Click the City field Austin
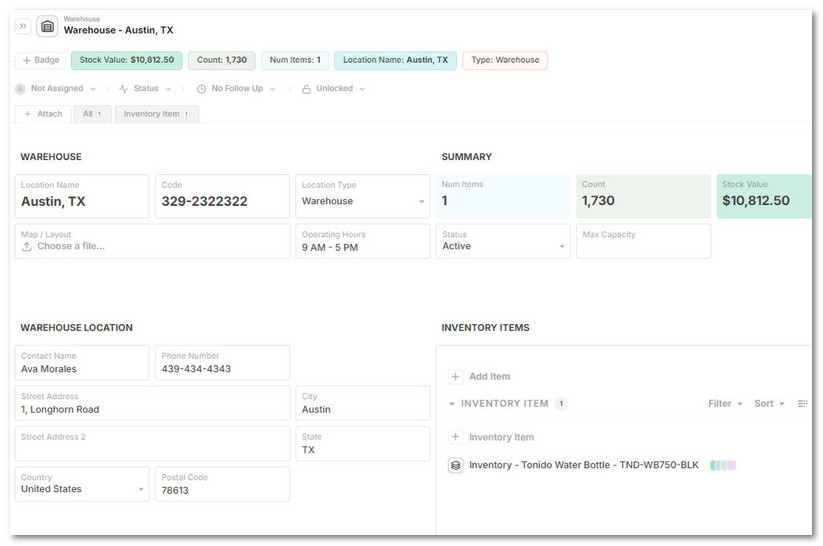Screen dimensions: 823x546 pyautogui.click(x=363, y=403)
